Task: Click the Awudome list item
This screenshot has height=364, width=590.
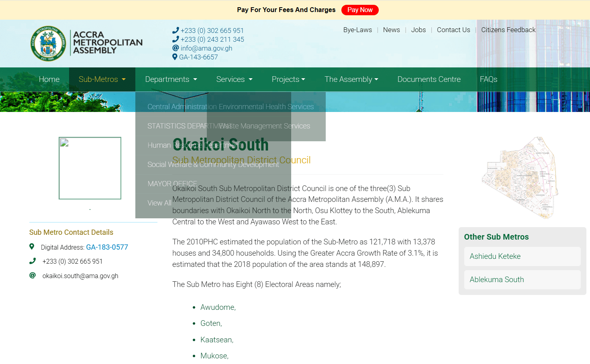Action: [218, 307]
